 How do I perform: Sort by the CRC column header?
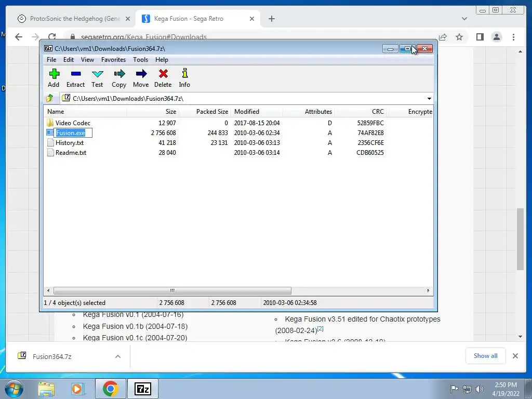(x=361, y=112)
